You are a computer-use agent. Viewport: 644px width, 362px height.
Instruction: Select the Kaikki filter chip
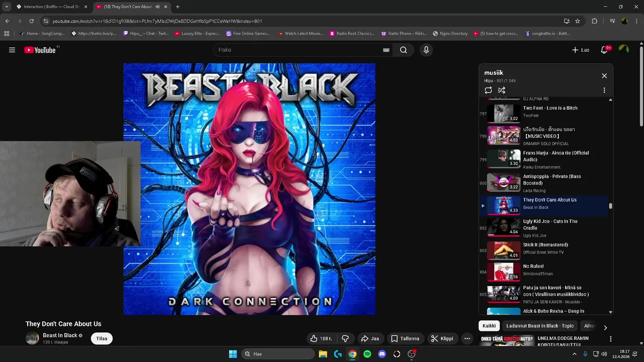pos(489,326)
